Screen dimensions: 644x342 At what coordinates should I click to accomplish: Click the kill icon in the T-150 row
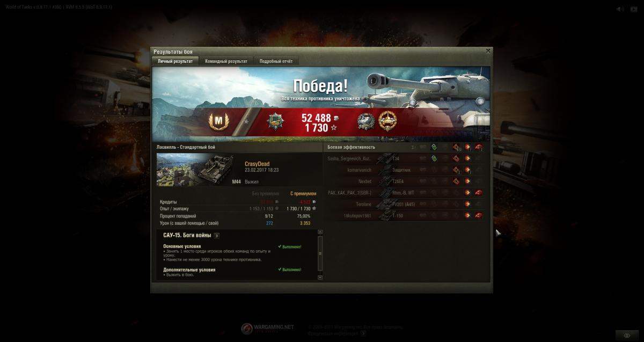(478, 215)
